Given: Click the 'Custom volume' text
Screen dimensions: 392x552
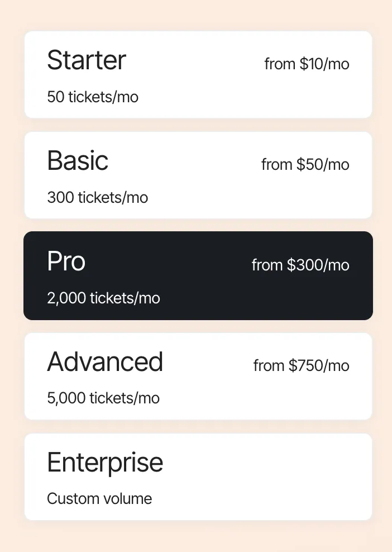Looking at the screenshot, I should coord(99,499).
